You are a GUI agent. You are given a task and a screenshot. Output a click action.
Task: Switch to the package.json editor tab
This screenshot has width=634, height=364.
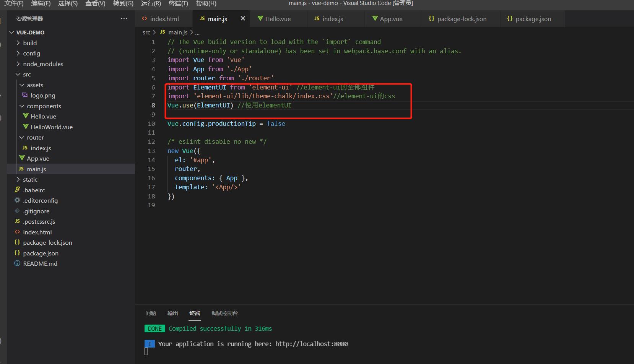tap(533, 19)
